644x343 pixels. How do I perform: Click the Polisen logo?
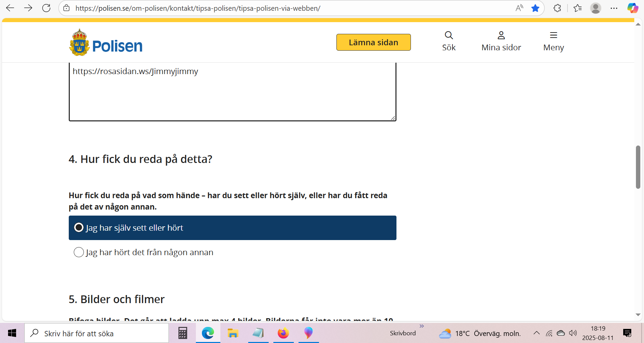(106, 43)
